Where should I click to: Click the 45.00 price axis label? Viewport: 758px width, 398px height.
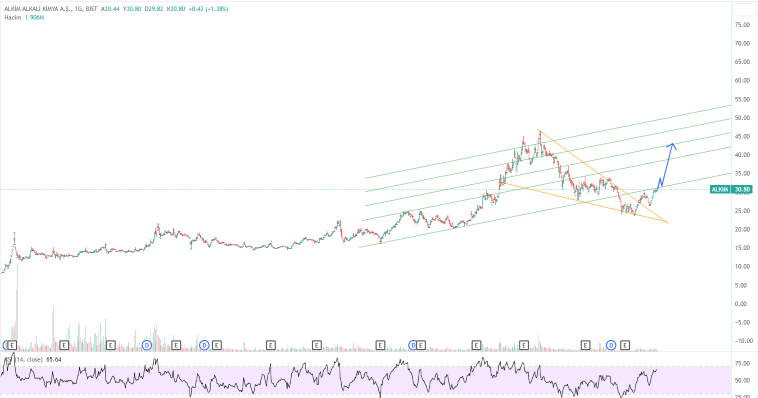742,136
